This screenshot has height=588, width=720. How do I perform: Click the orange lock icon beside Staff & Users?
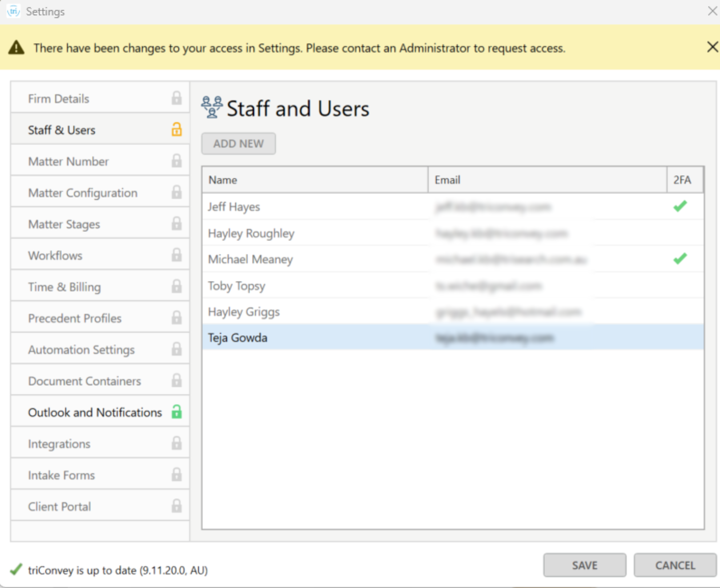pyautogui.click(x=177, y=129)
